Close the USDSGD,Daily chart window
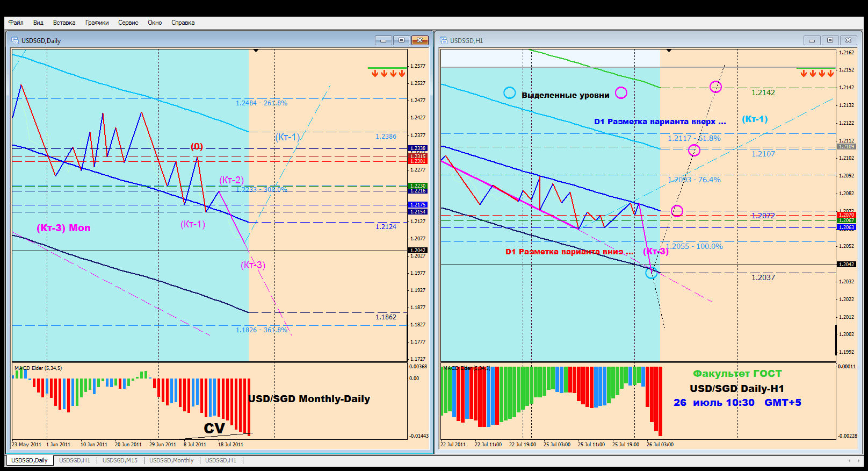The width and height of the screenshot is (868, 471). tap(419, 40)
